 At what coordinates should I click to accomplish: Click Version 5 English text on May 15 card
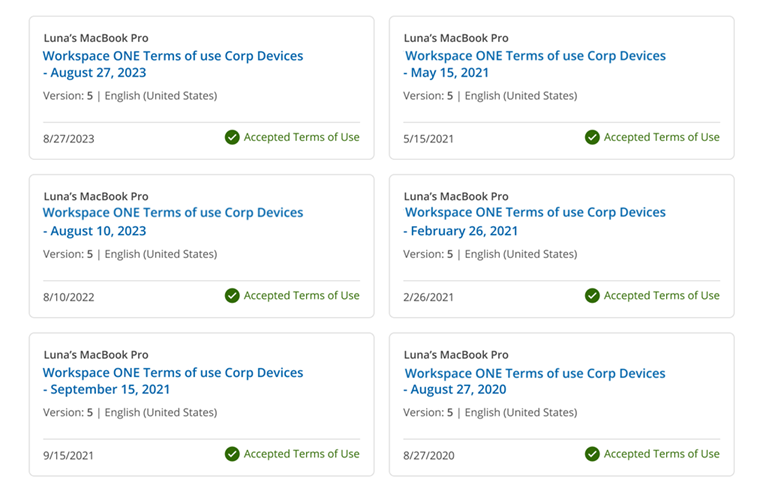click(x=490, y=96)
